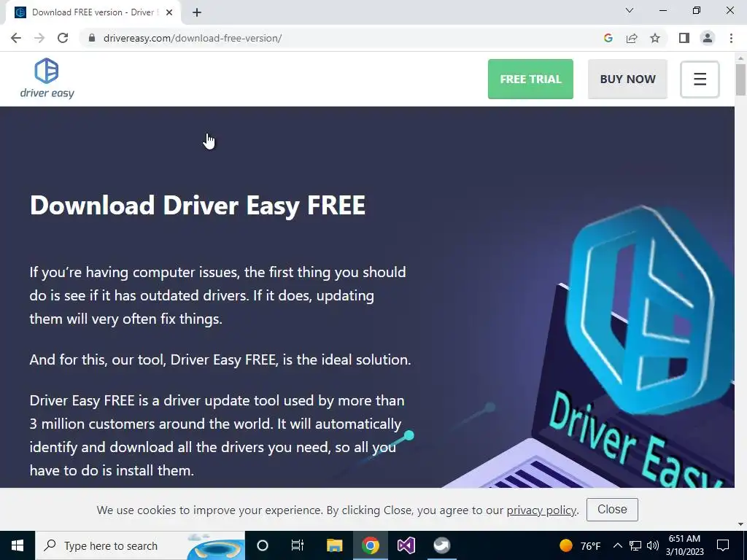Open the Chrome profile avatar
Image resolution: width=747 pixels, height=560 pixels.
coord(708,38)
